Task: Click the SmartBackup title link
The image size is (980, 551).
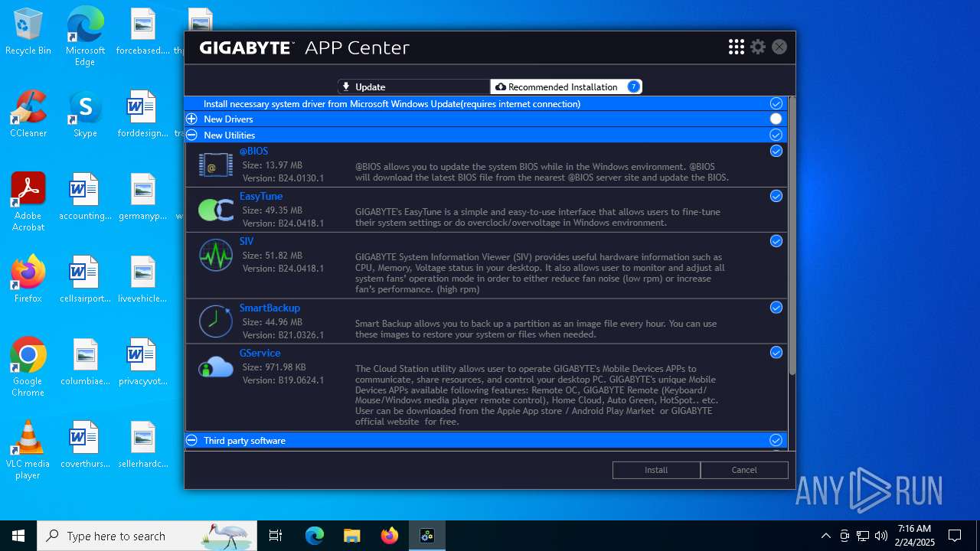Action: pos(269,308)
